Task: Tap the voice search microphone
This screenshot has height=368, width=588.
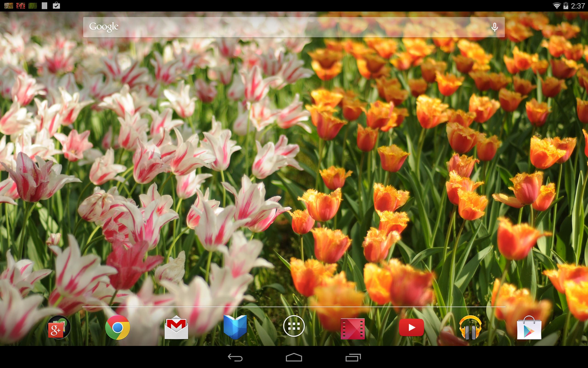Action: click(495, 27)
